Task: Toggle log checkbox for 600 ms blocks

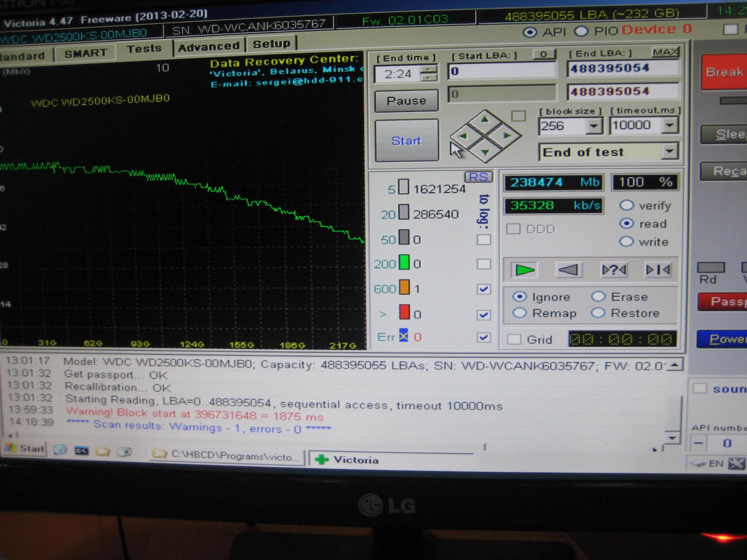Action: tap(484, 289)
